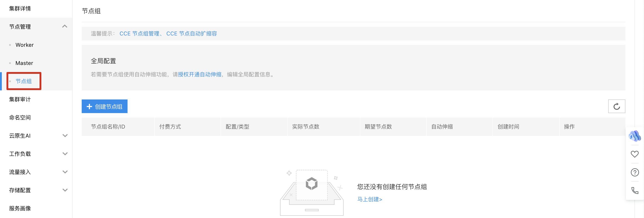Click the 工作负载 menu label
This screenshot has height=218, width=644.
[x=20, y=154]
